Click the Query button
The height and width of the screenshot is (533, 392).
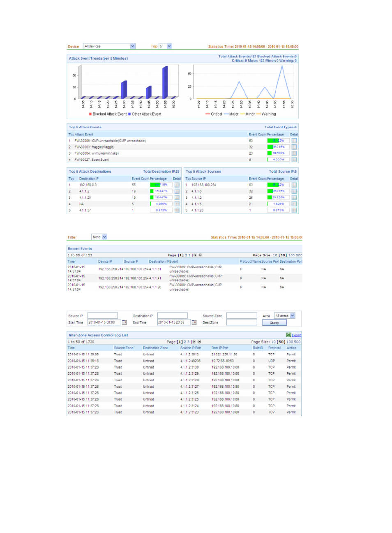(x=274, y=323)
